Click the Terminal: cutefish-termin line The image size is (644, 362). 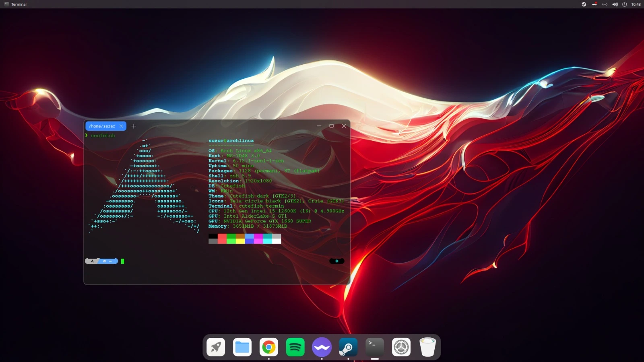246,206
